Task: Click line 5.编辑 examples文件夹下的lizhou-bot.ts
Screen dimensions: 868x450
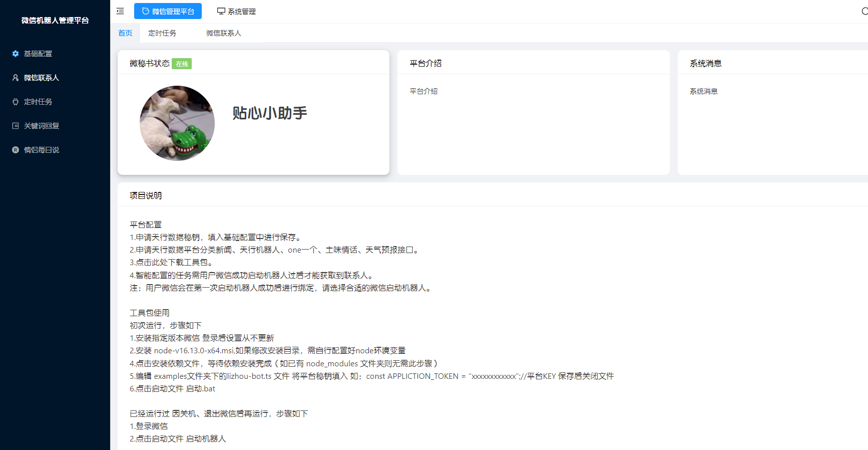Action: coord(372,376)
